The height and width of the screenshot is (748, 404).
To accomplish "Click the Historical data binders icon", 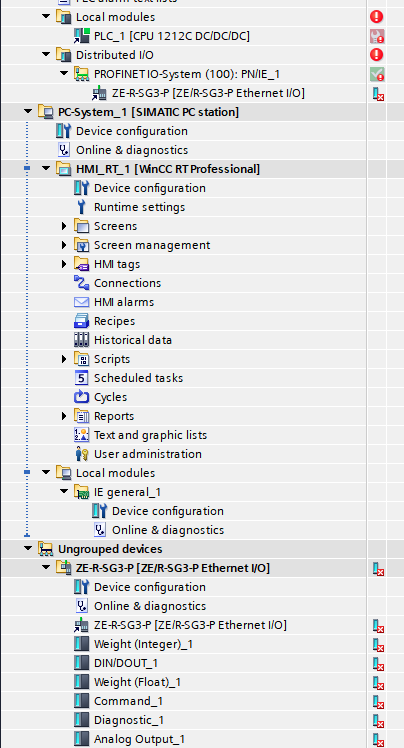I will (82, 340).
